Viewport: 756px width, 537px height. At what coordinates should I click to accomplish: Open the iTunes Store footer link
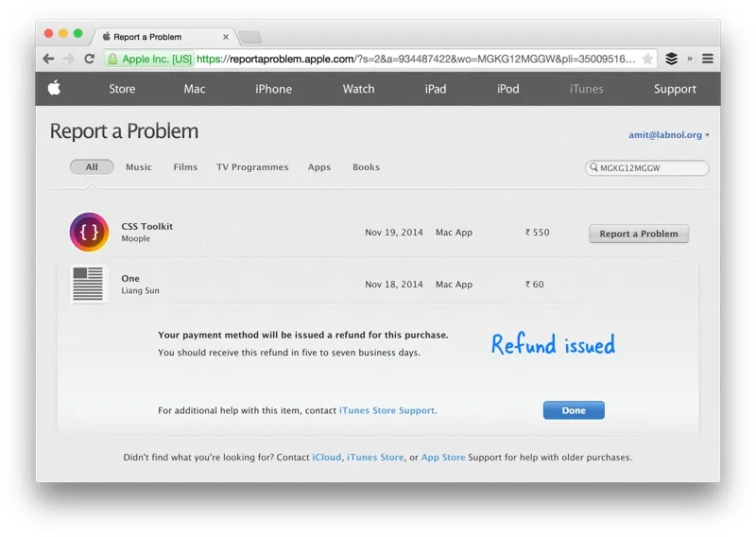(375, 457)
